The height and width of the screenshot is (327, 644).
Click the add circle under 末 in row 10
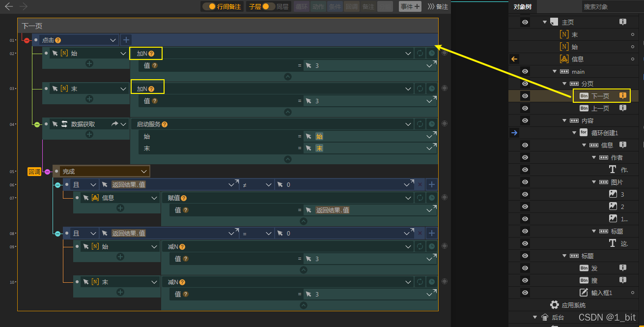pyautogui.click(x=120, y=292)
